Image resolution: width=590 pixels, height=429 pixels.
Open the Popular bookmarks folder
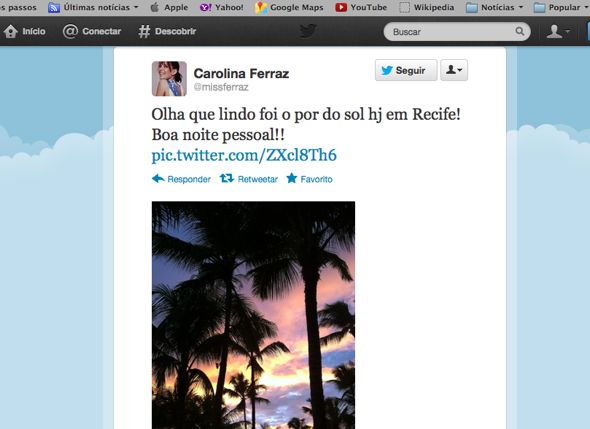[561, 7]
